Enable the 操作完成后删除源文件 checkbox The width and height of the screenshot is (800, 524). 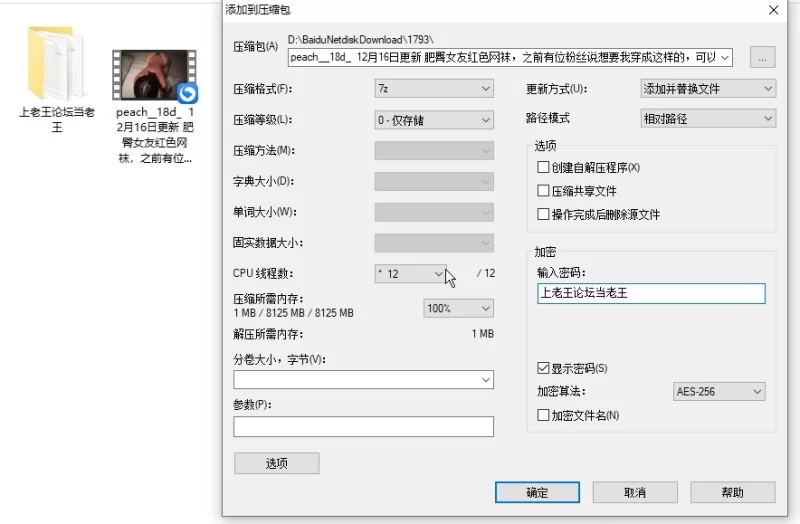point(543,214)
